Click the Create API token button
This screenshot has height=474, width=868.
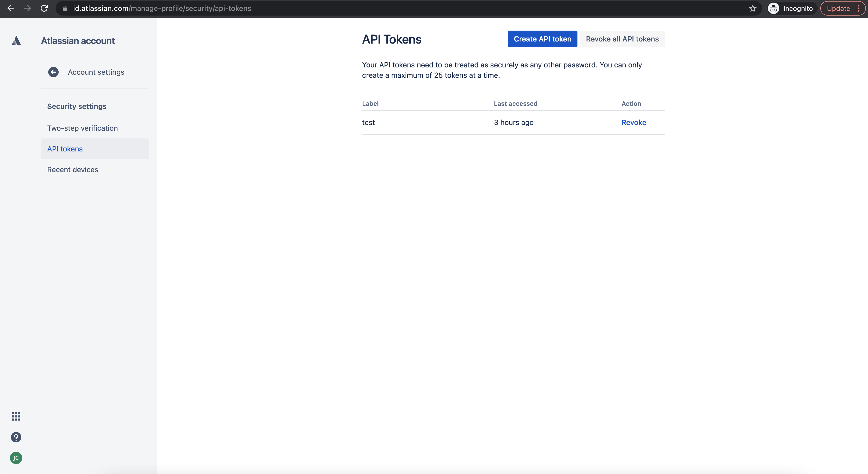point(542,39)
